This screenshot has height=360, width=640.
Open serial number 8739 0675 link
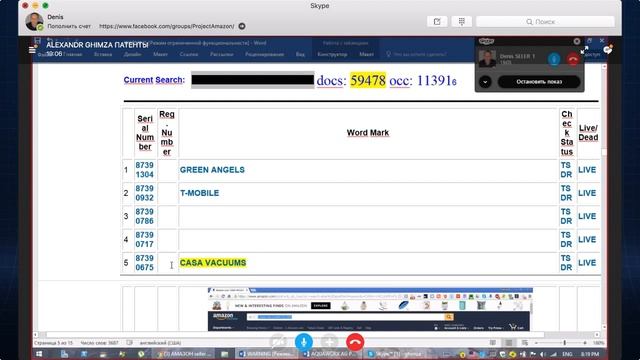coord(145,263)
